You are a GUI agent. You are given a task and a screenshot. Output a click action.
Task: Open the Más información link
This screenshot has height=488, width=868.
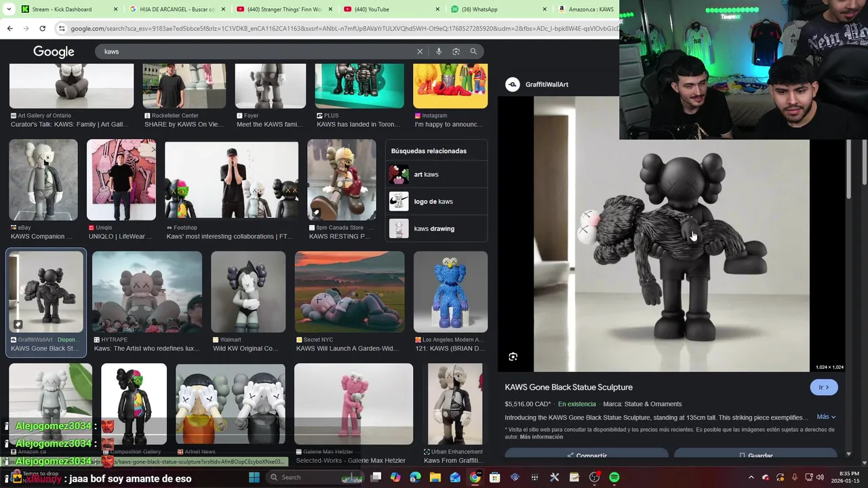coord(541,437)
